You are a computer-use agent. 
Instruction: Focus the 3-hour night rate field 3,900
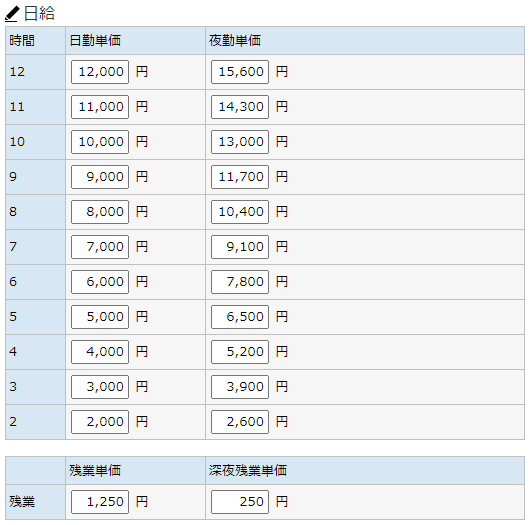[x=240, y=387]
